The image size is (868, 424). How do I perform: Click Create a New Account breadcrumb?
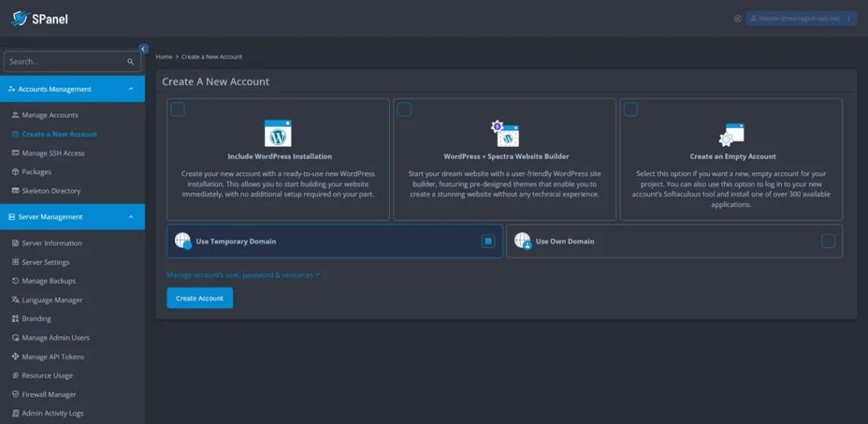pos(212,57)
